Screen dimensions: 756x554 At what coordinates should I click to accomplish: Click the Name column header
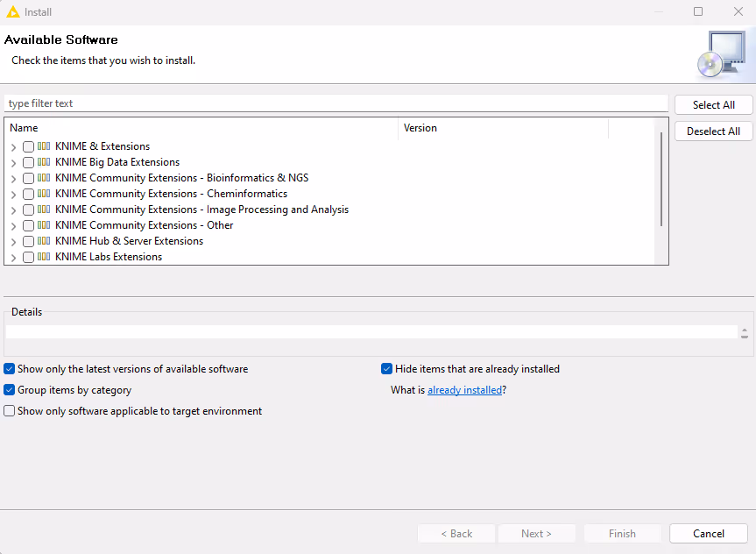click(x=200, y=128)
